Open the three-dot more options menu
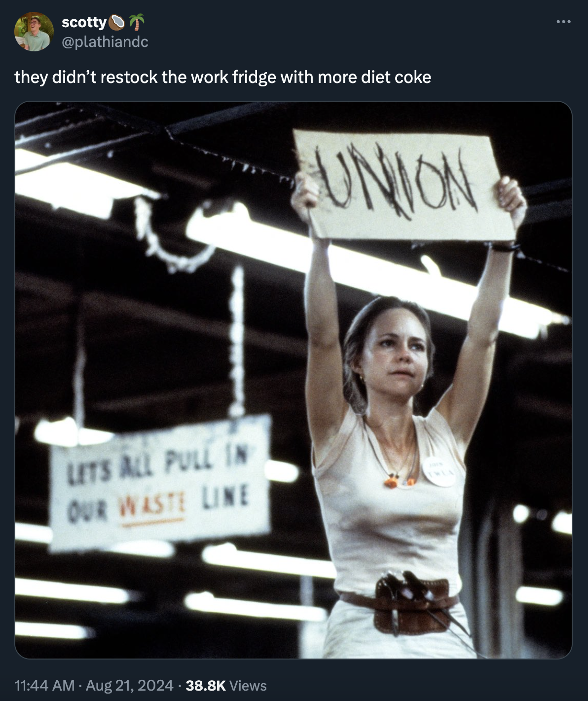Screen dimensions: 588x701 (563, 22)
